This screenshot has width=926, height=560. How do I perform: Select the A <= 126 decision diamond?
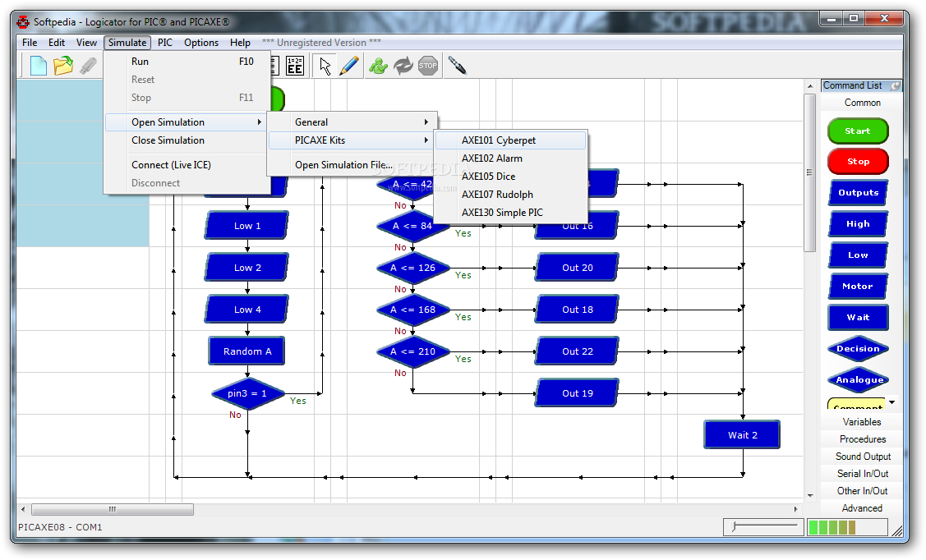pos(412,268)
